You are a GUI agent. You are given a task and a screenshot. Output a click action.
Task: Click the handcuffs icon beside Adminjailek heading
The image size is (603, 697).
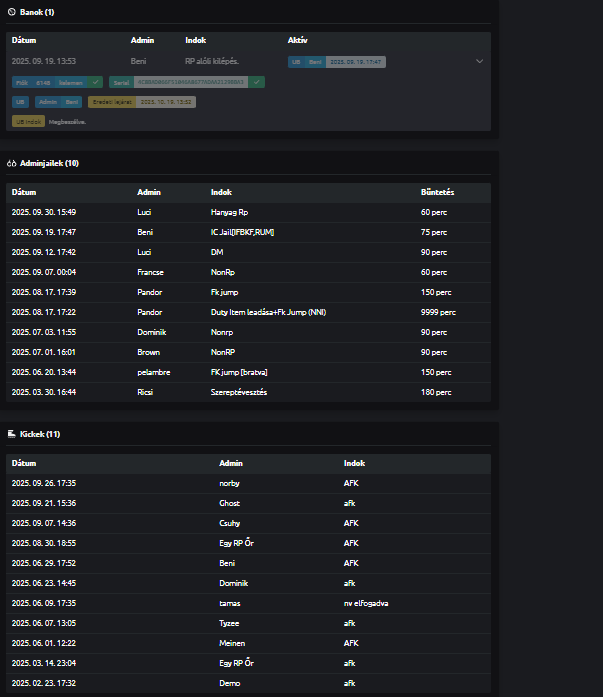(x=12, y=163)
